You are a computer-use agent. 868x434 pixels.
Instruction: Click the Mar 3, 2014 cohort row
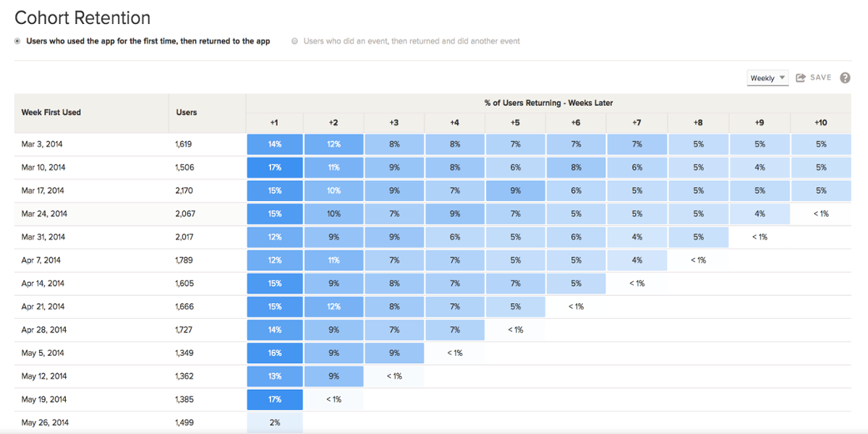[x=42, y=145]
